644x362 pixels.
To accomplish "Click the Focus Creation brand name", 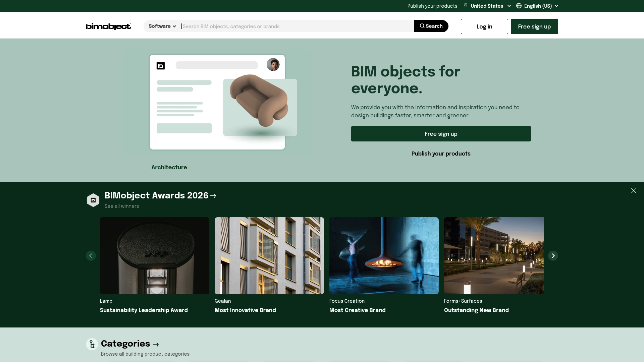I will click(347, 301).
